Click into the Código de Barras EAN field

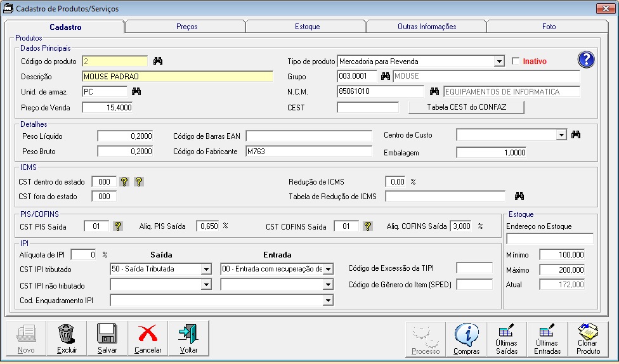[309, 136]
